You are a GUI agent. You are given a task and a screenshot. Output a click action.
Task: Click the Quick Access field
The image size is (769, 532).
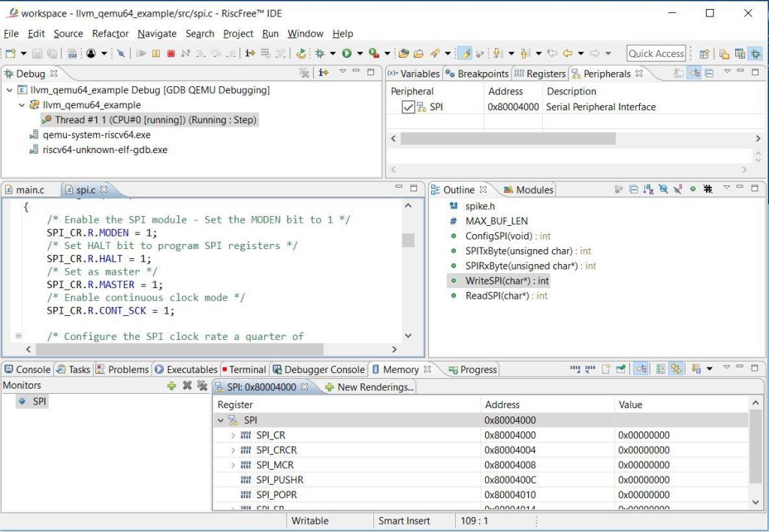click(x=656, y=53)
